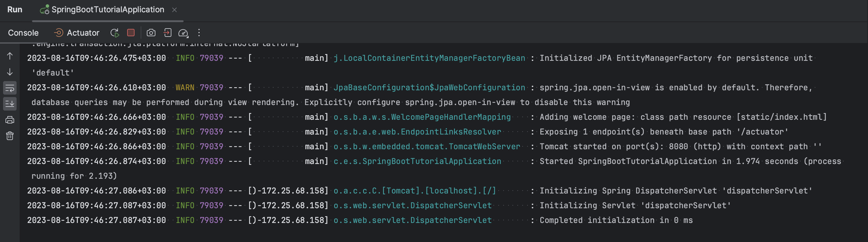Click the exit arrow icon beside camera
The image size is (868, 242).
(167, 33)
